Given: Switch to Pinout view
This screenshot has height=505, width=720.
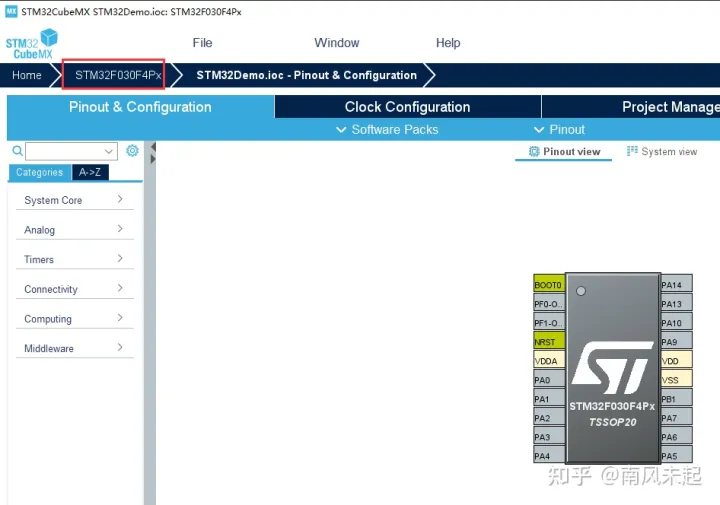Looking at the screenshot, I should (564, 152).
